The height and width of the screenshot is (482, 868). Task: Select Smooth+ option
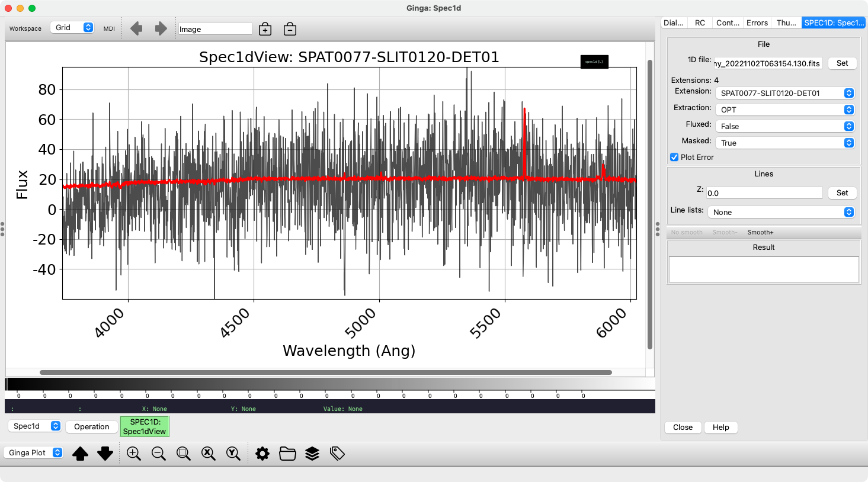tap(760, 233)
